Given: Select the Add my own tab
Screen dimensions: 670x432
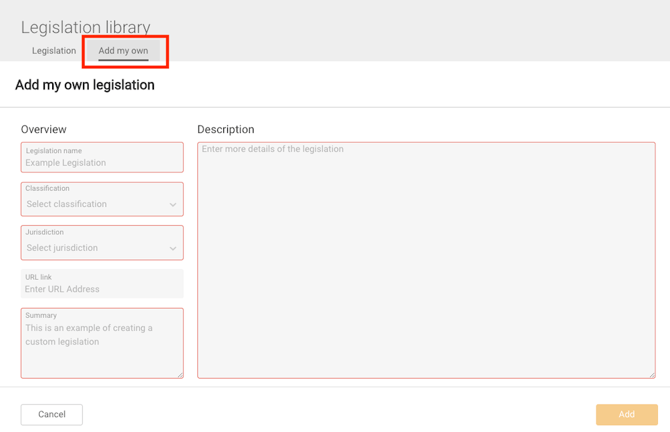Looking at the screenshot, I should pos(123,51).
